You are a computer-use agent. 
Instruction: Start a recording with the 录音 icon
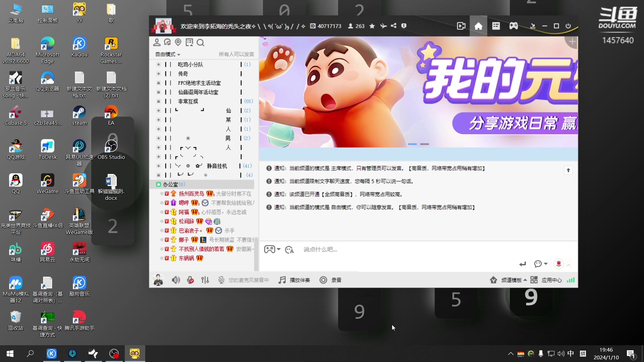(323, 280)
